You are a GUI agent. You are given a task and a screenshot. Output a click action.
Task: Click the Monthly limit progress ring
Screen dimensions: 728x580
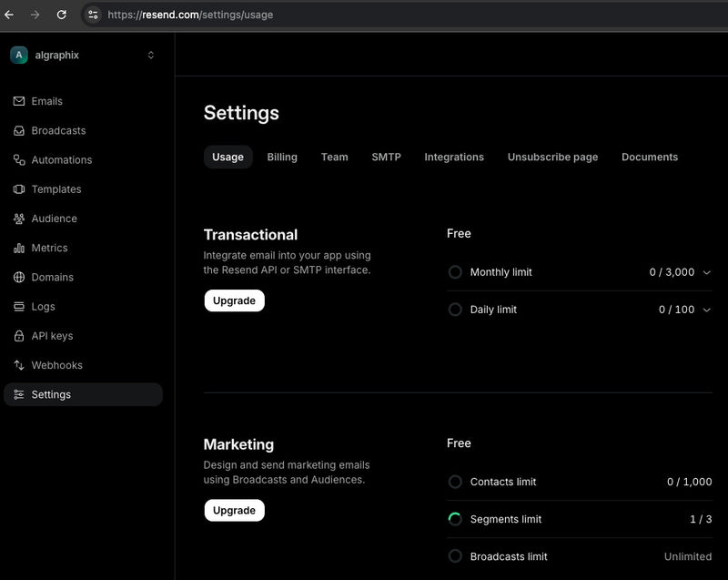coord(455,271)
